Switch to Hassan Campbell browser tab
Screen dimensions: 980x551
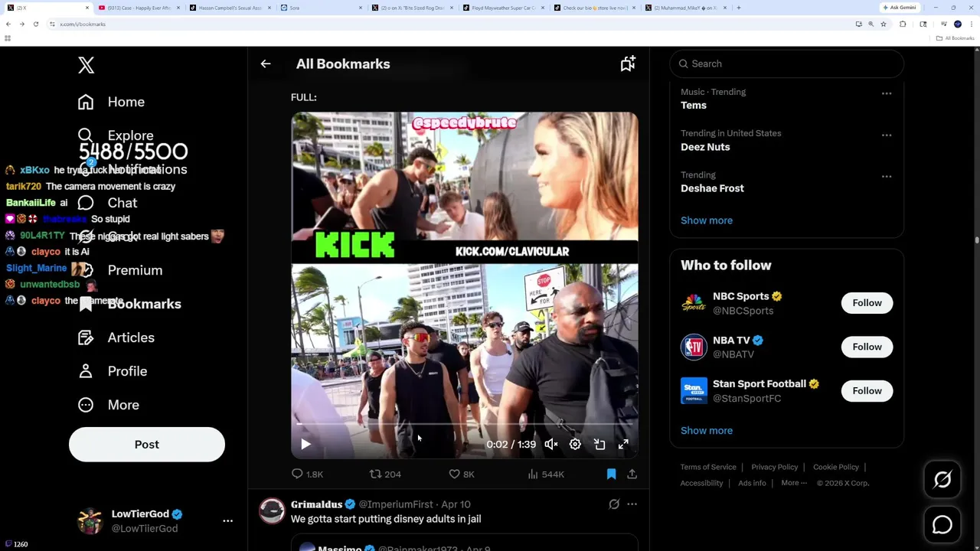point(230,8)
